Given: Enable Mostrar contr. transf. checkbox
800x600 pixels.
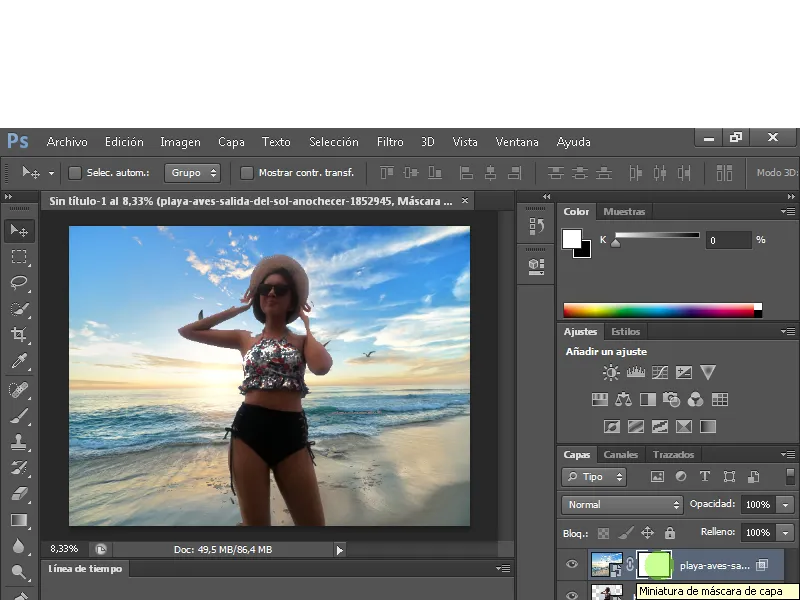Looking at the screenshot, I should [246, 173].
